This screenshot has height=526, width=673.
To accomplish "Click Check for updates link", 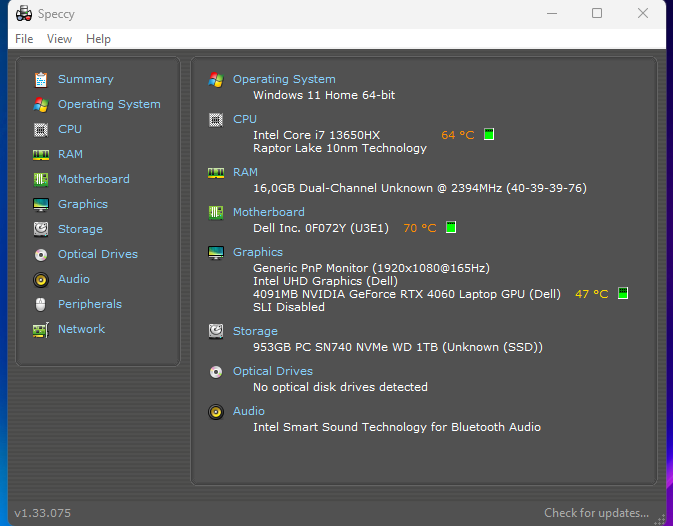I will pos(597,513).
